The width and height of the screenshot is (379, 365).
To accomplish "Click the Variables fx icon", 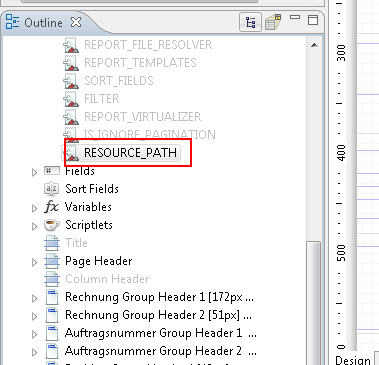I will click(52, 207).
